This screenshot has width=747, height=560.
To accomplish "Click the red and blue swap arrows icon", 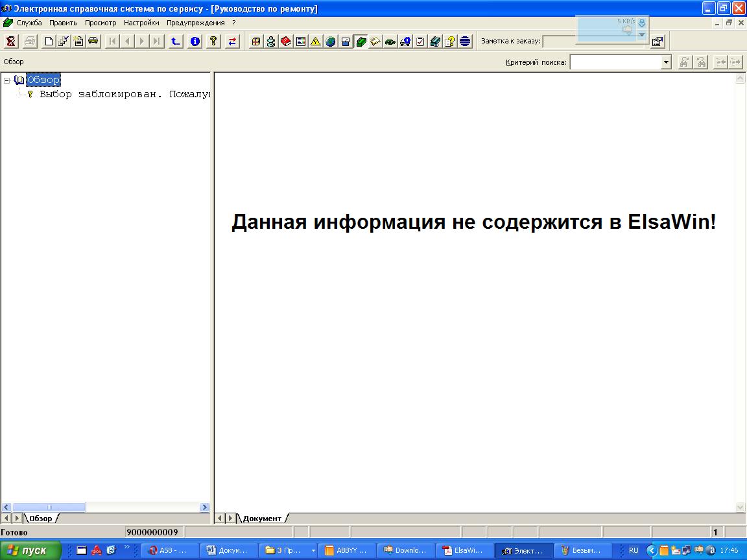I will 232,41.
